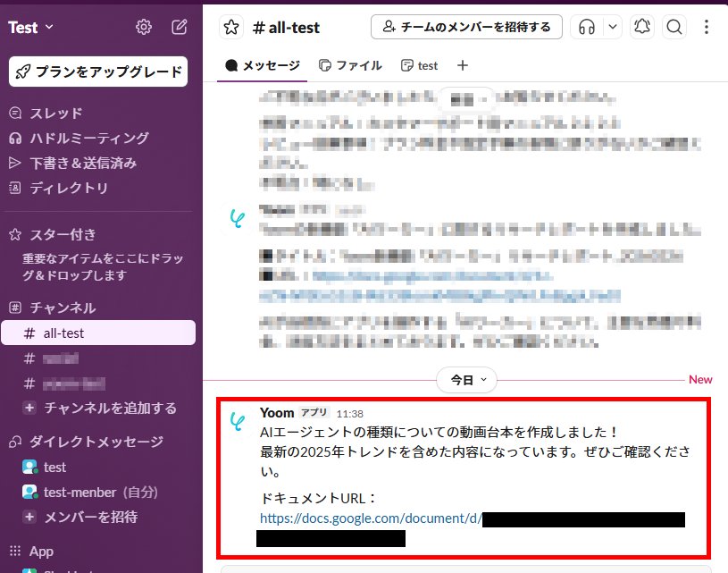
Task: Collapse the チャンネル section header
Action: coord(63,308)
